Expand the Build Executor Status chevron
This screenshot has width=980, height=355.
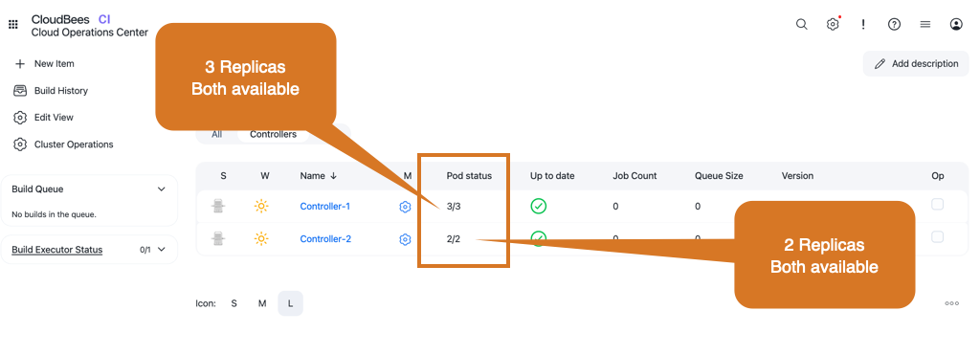(x=161, y=250)
